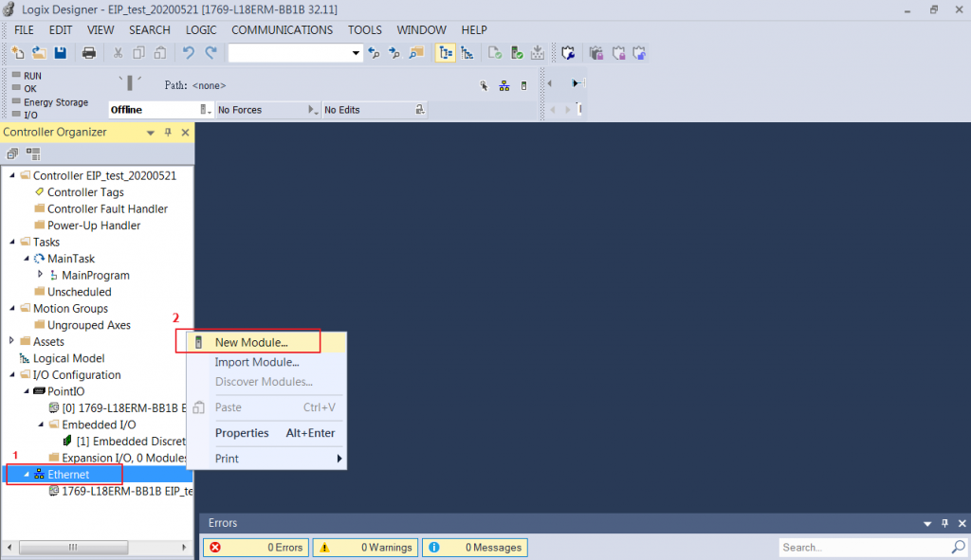This screenshot has width=971, height=560.
Task: Expand the MainProgram tree node
Action: click(x=40, y=275)
